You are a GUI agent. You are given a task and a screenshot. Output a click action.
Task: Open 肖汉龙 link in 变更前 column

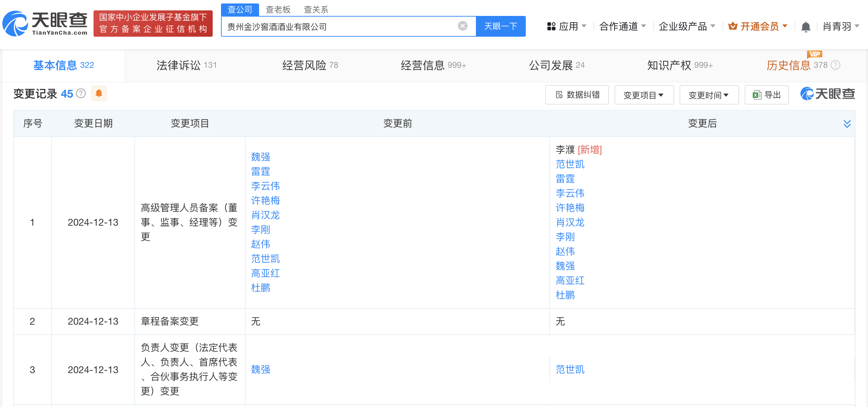point(265,215)
